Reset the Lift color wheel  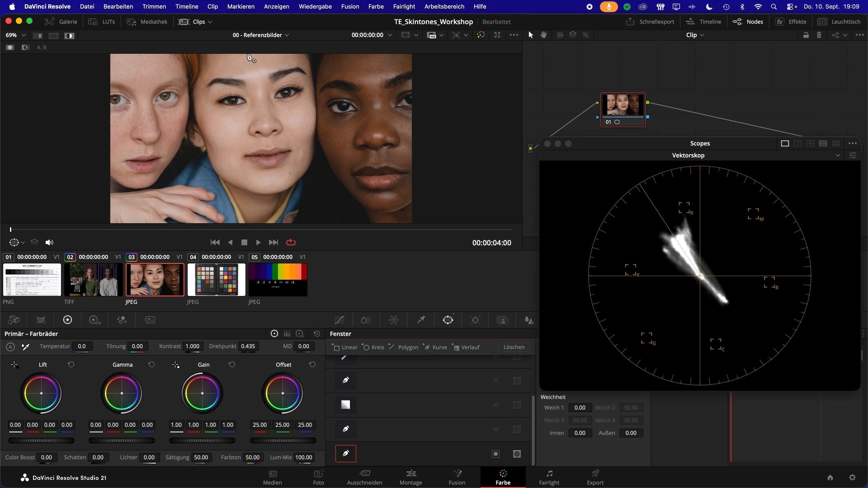point(71,364)
